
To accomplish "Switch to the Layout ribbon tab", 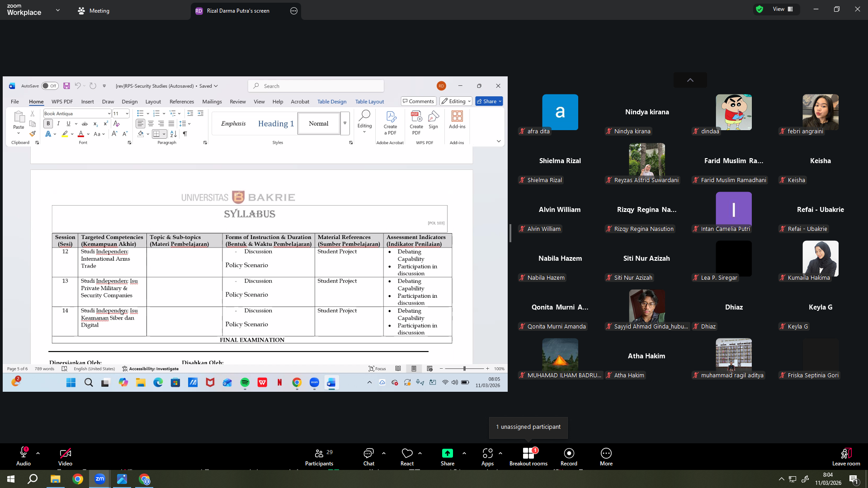I will [153, 102].
